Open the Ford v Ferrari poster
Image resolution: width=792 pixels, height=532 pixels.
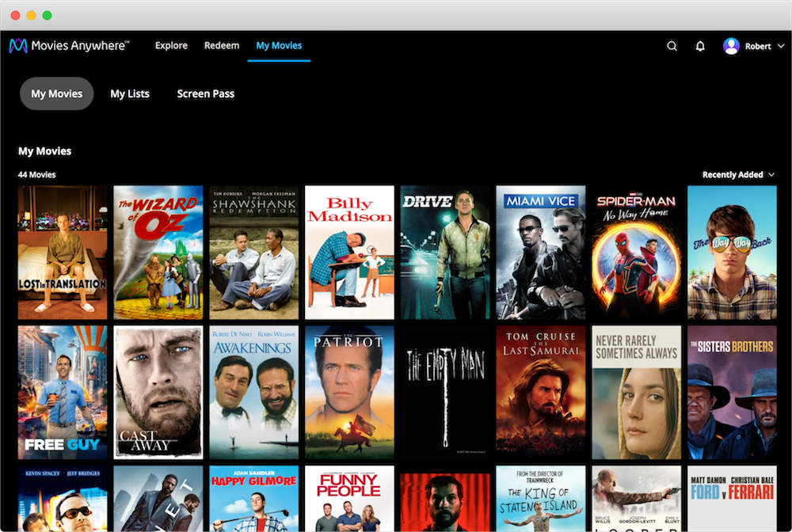pyautogui.click(x=732, y=498)
